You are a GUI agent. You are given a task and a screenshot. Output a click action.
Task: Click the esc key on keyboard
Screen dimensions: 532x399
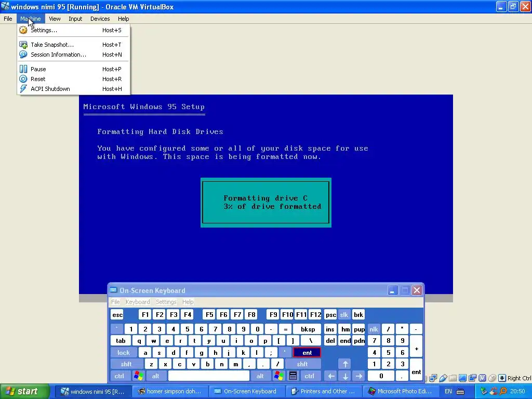tap(117, 314)
